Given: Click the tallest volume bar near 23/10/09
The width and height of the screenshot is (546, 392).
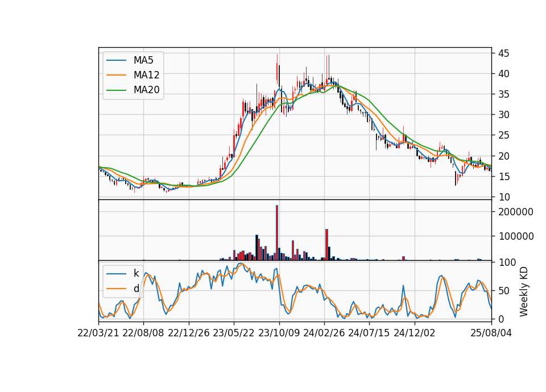Looking at the screenshot, I should click(x=277, y=233).
